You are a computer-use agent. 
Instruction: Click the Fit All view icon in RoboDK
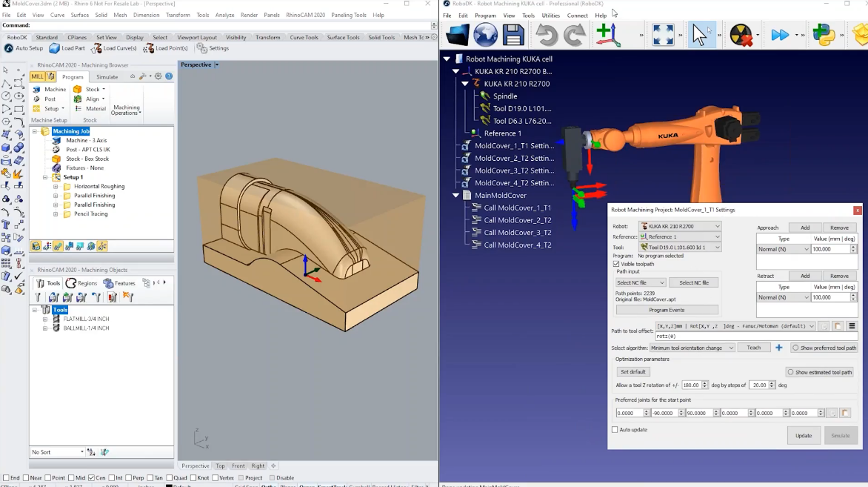661,33
